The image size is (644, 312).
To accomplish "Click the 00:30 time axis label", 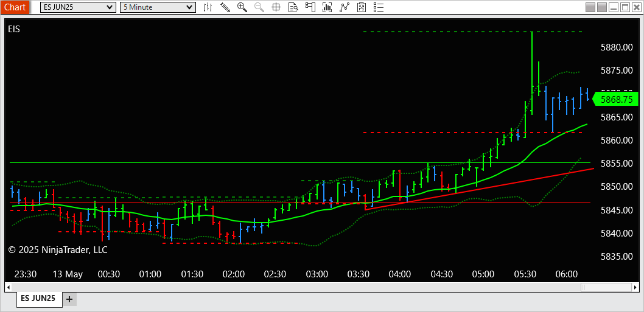I will click(109, 274).
